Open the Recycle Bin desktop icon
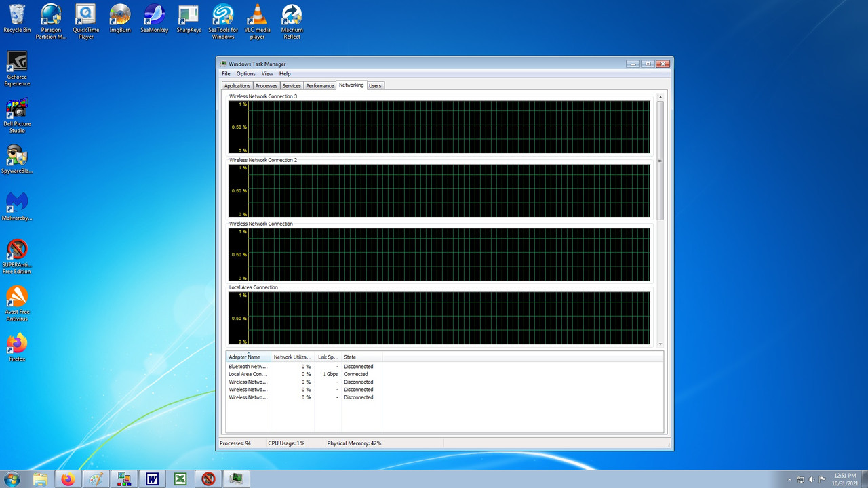 [17, 18]
